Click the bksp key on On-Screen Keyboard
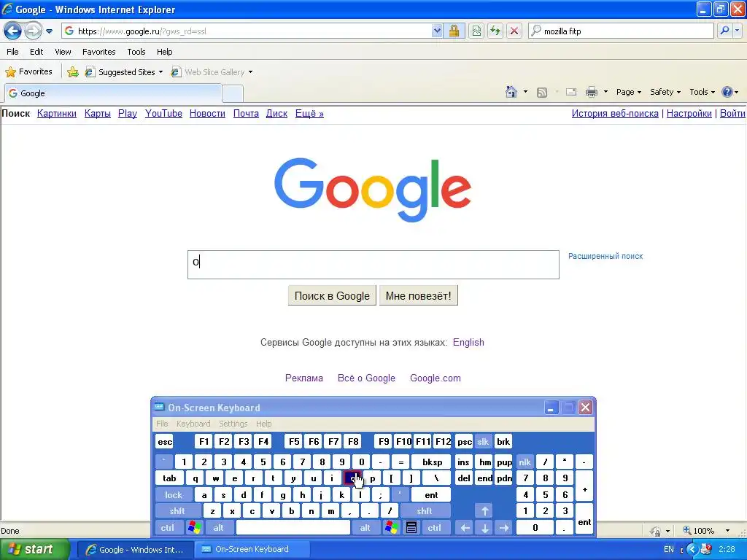Image resolution: width=747 pixels, height=560 pixels. (432, 462)
